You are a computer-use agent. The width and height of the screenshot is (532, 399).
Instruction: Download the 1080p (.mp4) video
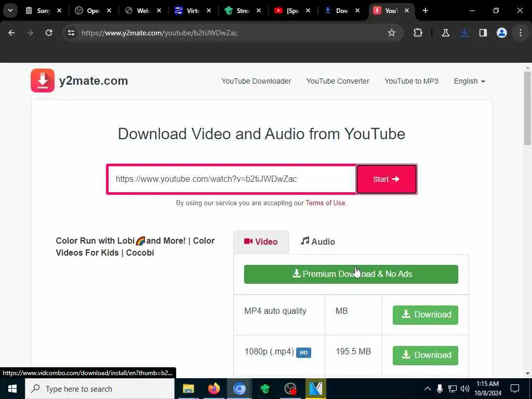tap(425, 355)
